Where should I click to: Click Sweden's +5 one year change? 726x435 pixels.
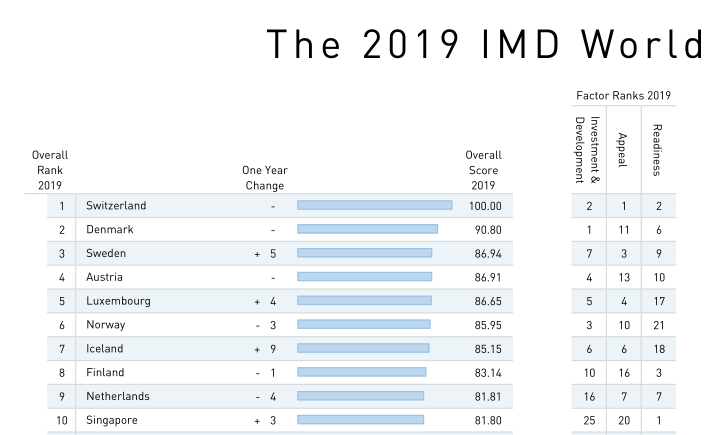pos(264,254)
